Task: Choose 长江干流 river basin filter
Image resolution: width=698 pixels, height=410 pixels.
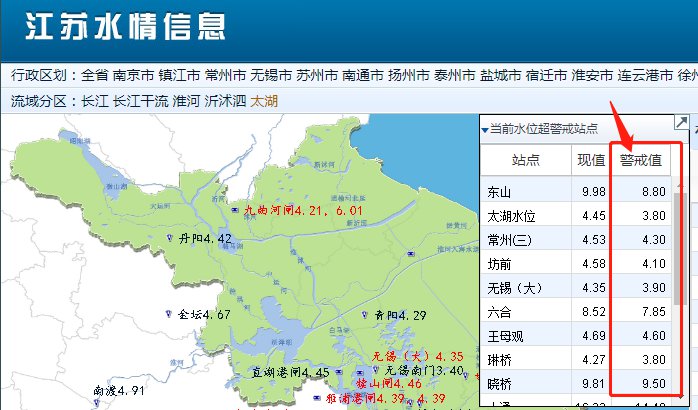Action: tap(140, 101)
